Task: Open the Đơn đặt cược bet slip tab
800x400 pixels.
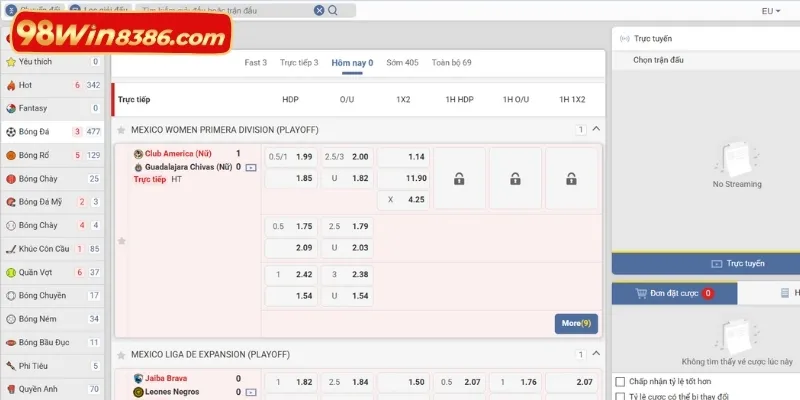Action: pos(674,293)
